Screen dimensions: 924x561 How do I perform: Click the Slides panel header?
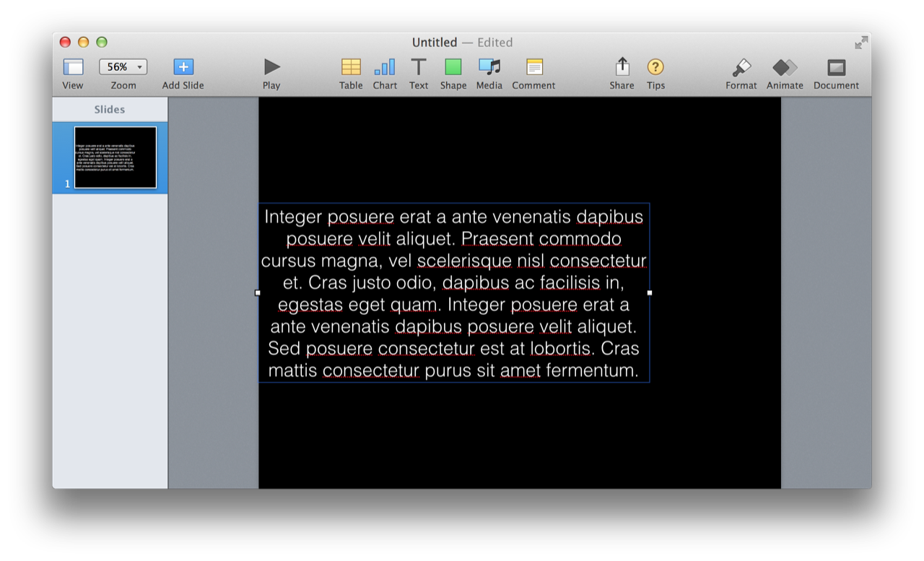point(110,109)
